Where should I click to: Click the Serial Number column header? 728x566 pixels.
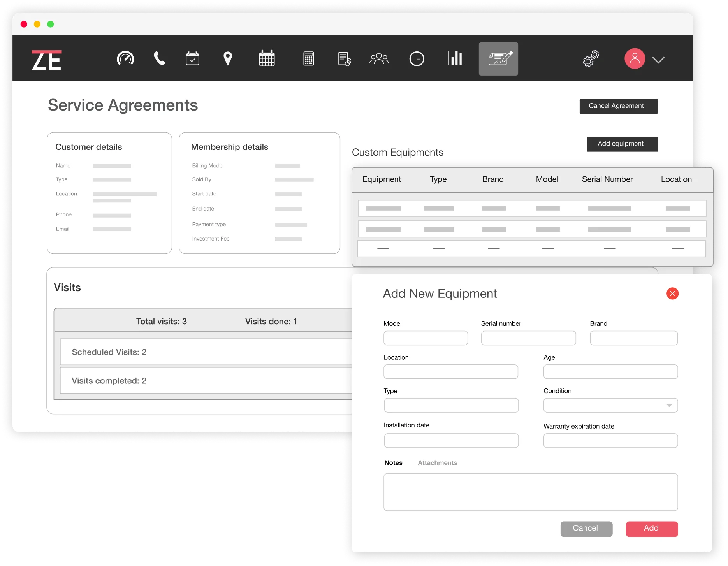coord(607,179)
